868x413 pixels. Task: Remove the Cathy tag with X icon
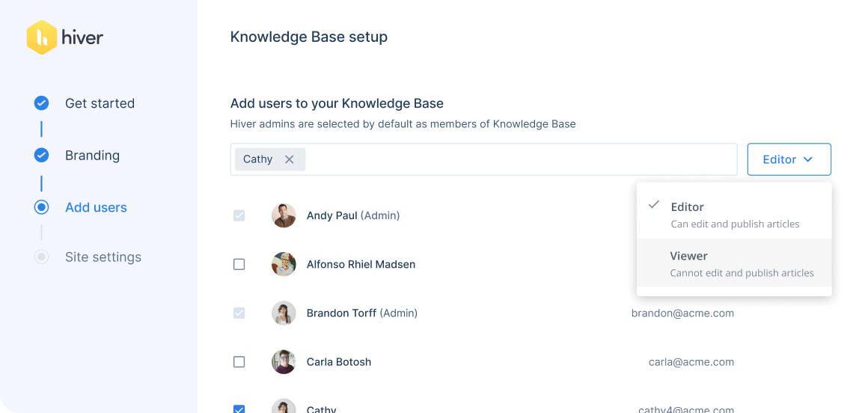(x=290, y=159)
